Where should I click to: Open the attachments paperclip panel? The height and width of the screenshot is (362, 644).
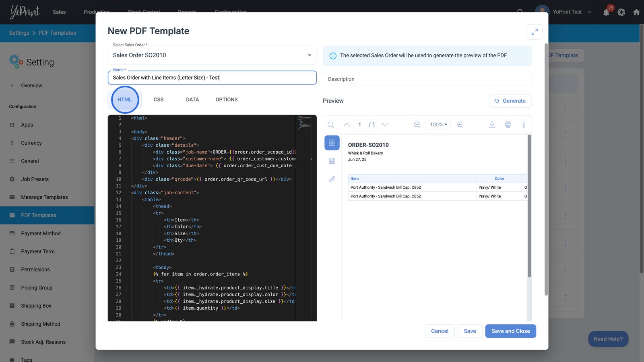tap(332, 179)
